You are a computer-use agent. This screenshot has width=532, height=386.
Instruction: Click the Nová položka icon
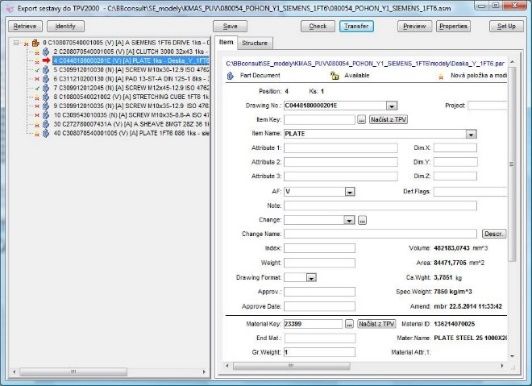pyautogui.click(x=441, y=76)
